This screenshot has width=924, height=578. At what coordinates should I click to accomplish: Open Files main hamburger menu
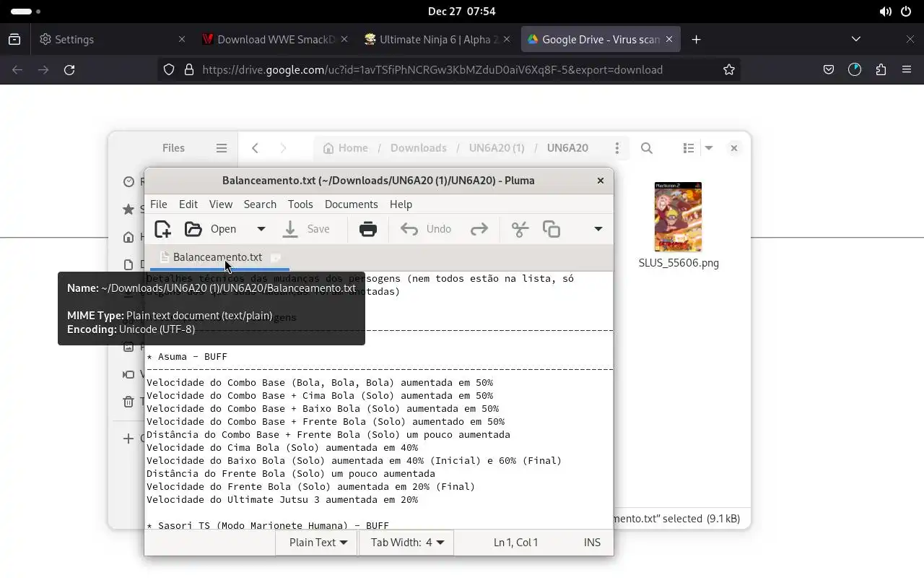222,148
